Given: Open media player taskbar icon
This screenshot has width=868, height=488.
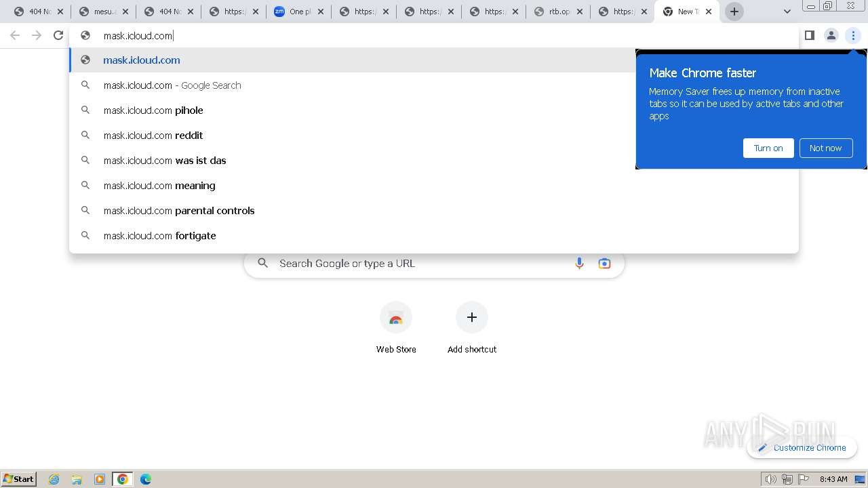Looking at the screenshot, I should (x=100, y=479).
